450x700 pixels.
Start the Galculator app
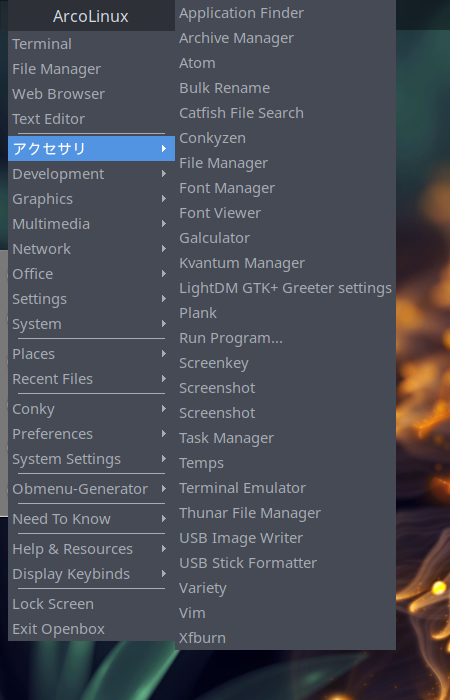pos(285,238)
